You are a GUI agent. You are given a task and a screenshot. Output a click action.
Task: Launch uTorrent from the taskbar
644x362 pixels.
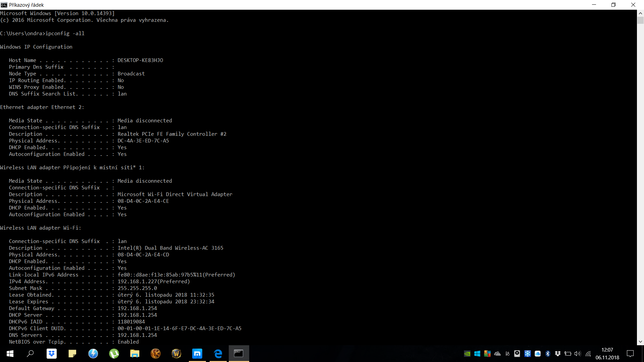tap(114, 354)
